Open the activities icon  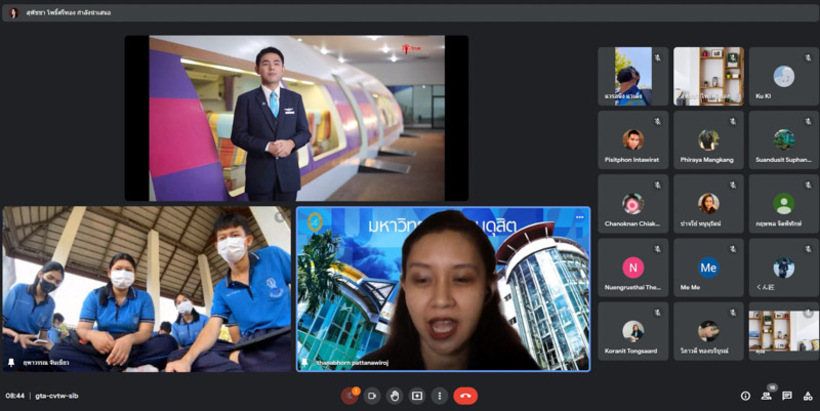point(807,396)
